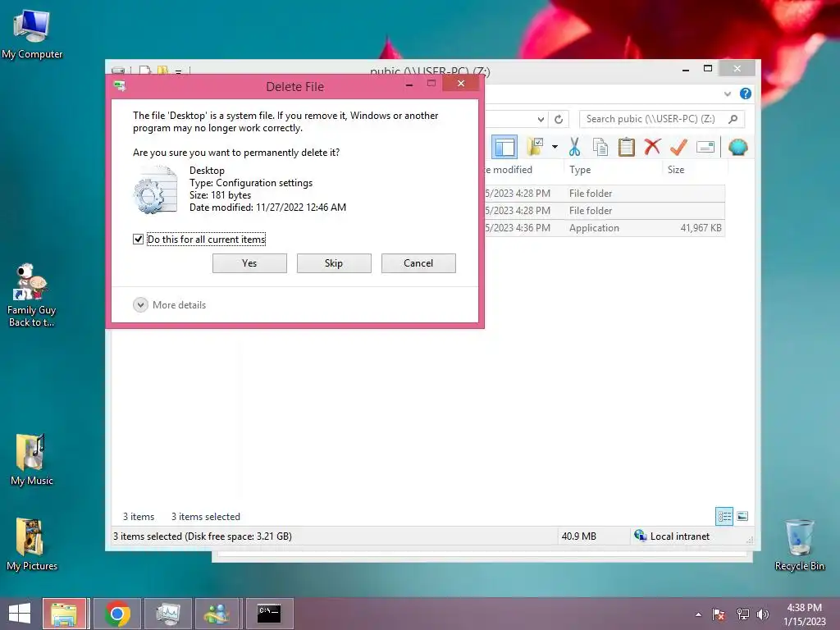Click the Cut scissors icon in Explorer toolbar
840x630 pixels.
[x=574, y=147]
